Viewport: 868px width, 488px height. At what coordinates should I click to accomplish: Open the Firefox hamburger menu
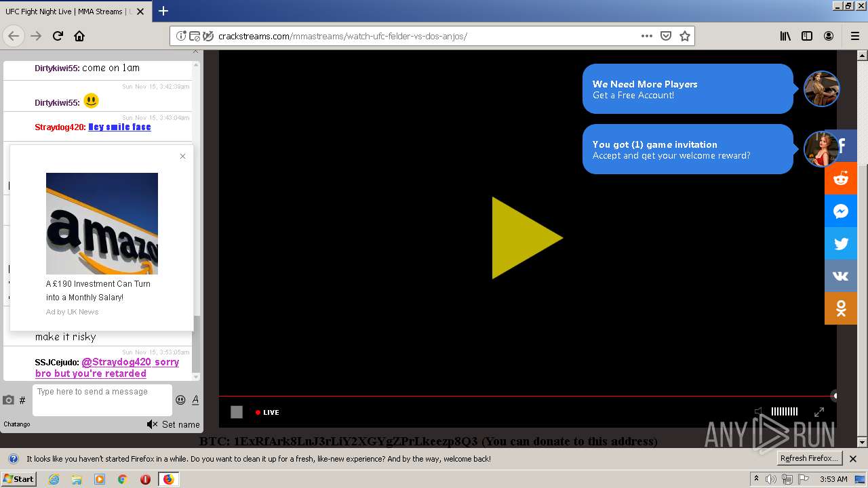click(x=854, y=36)
